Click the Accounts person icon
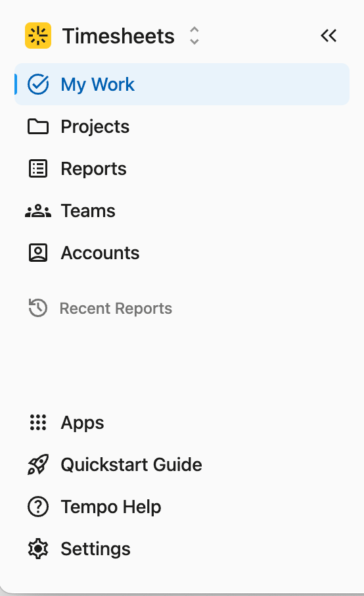 click(x=38, y=253)
